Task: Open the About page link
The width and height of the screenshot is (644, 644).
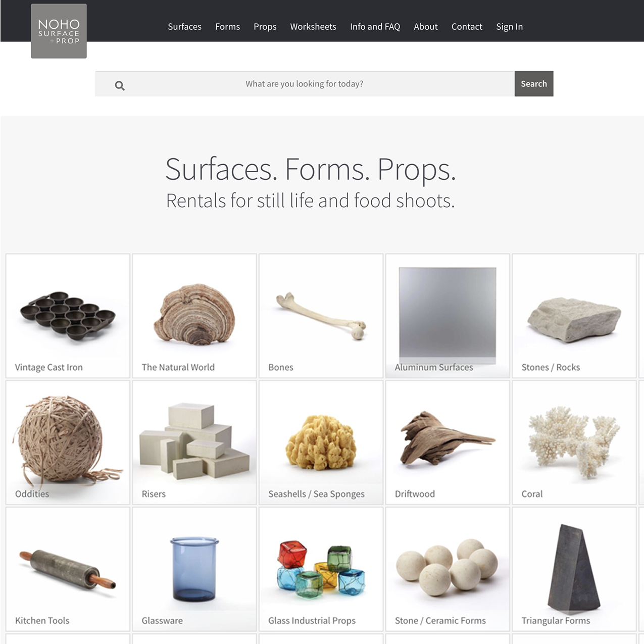Action: [426, 27]
